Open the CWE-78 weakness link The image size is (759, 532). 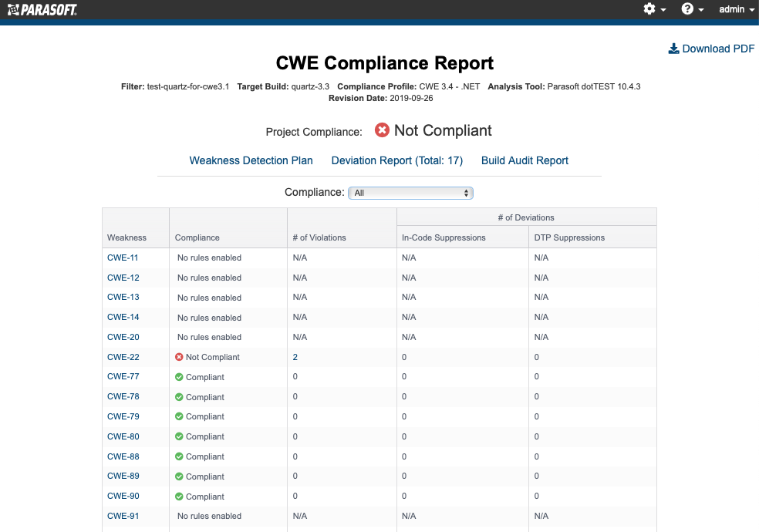(x=123, y=396)
